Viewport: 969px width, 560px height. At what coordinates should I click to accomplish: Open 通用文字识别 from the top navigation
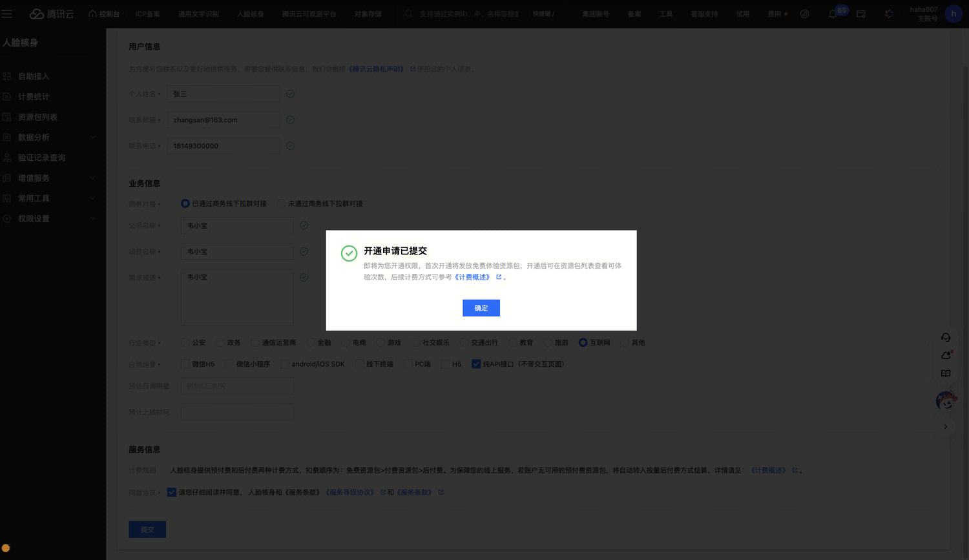tap(198, 14)
